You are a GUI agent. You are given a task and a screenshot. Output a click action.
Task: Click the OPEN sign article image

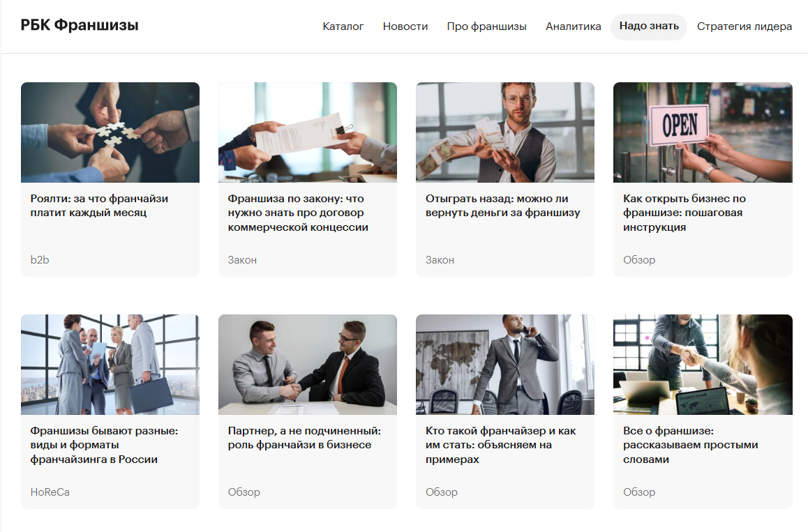coord(703,132)
